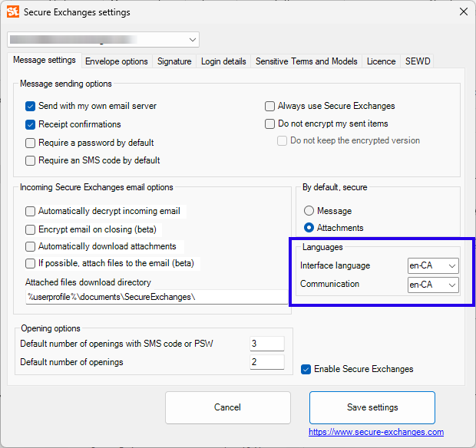Click the Secure Exchanges app icon

12,12
